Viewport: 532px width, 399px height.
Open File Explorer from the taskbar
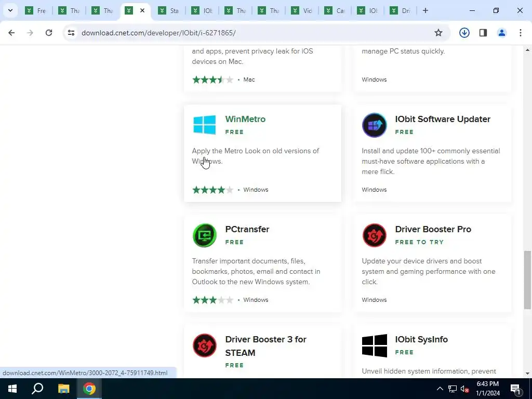click(x=63, y=389)
